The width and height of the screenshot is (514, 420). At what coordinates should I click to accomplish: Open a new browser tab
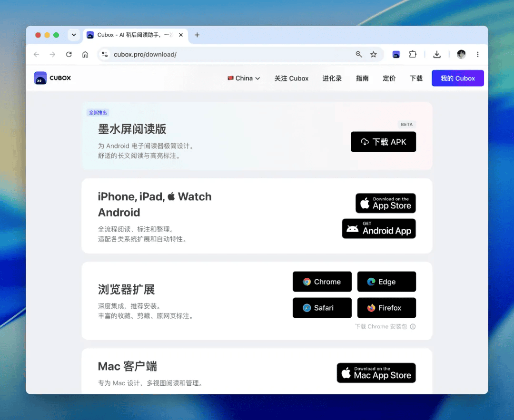tap(197, 35)
